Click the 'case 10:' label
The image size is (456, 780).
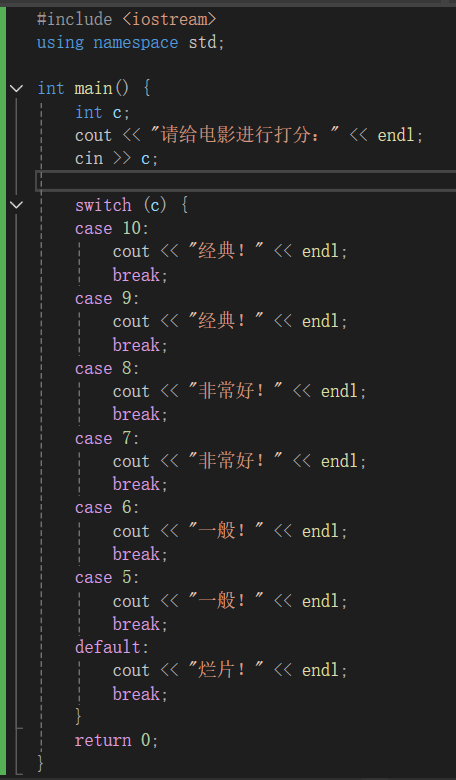pyautogui.click(x=112, y=228)
